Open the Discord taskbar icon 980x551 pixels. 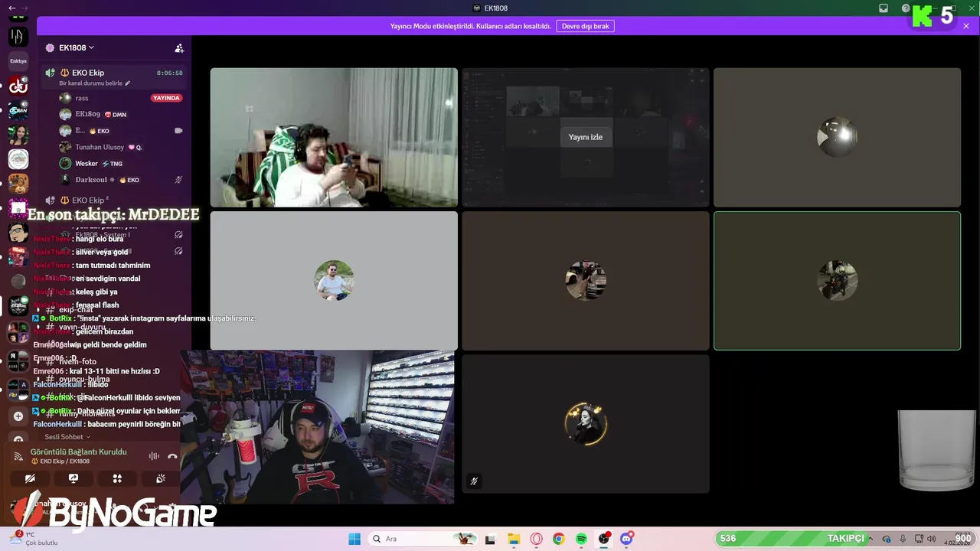click(x=626, y=539)
